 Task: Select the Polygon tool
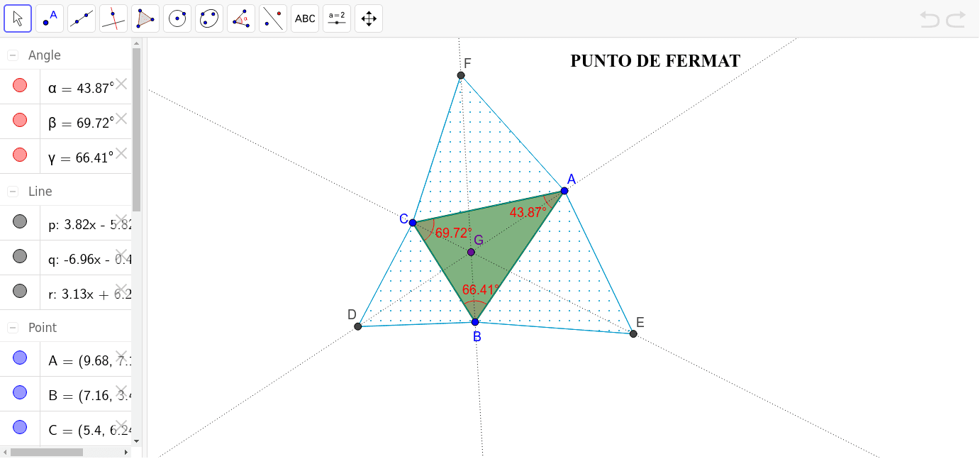coord(145,18)
